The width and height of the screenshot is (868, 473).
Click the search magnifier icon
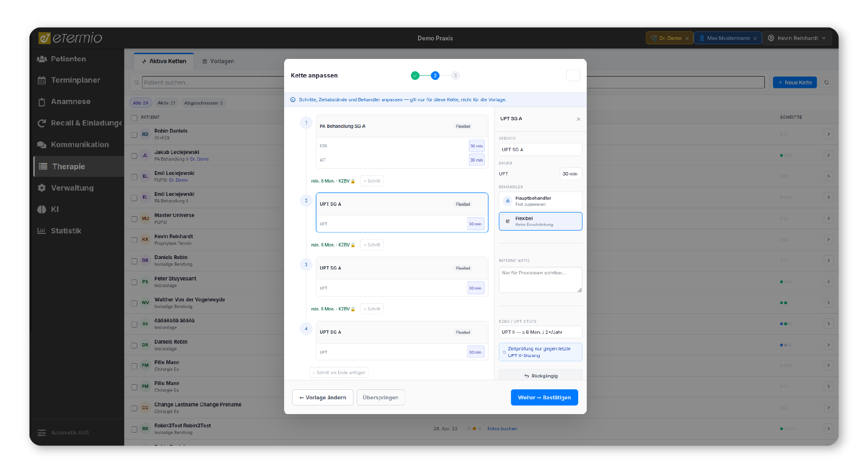pos(137,83)
